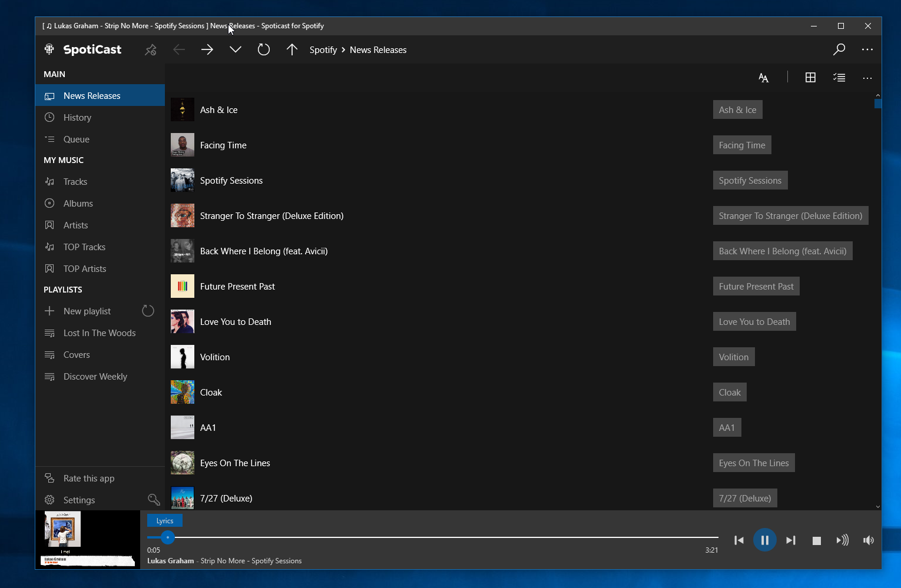The image size is (901, 588).
Task: Open TOP Tracks
Action: click(x=100, y=247)
